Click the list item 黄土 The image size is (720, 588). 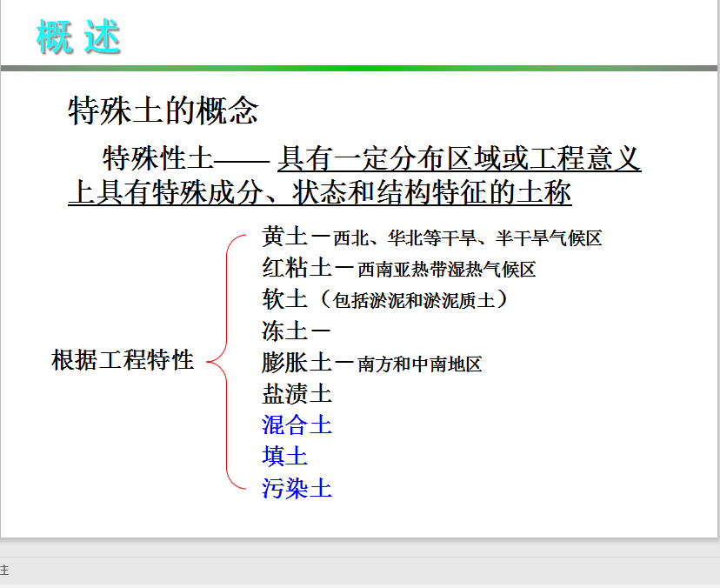(284, 237)
